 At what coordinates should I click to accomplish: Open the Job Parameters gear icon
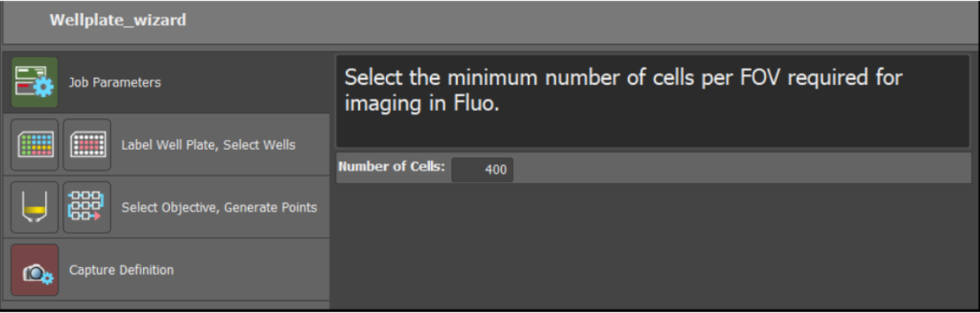pyautogui.click(x=35, y=83)
